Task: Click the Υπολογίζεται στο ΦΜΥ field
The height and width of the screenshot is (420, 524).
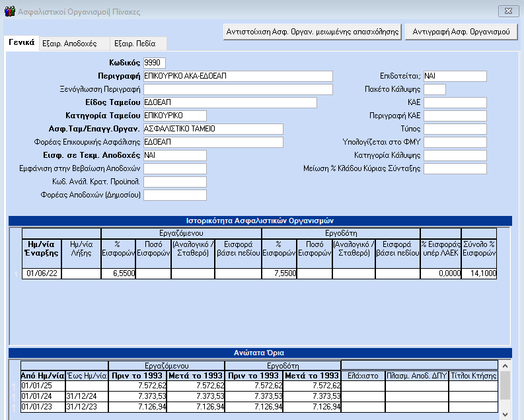Action: (x=455, y=142)
